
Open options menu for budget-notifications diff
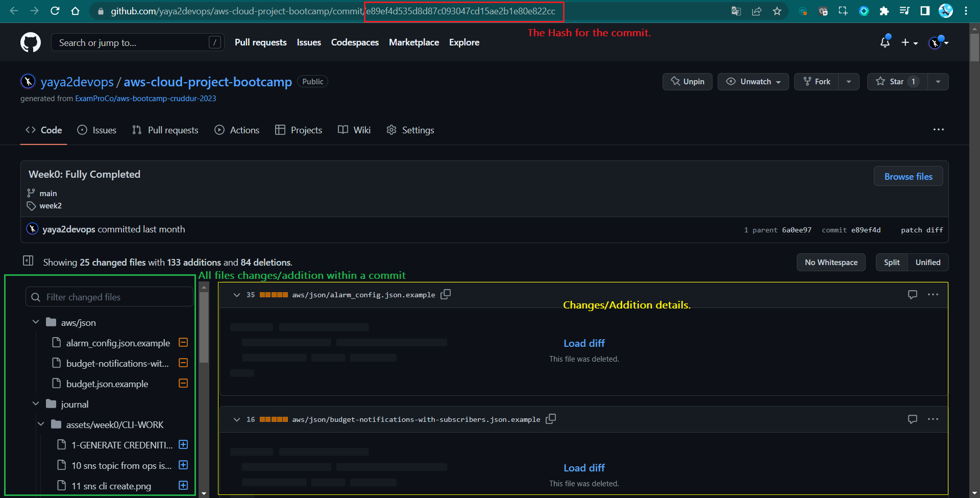point(933,419)
